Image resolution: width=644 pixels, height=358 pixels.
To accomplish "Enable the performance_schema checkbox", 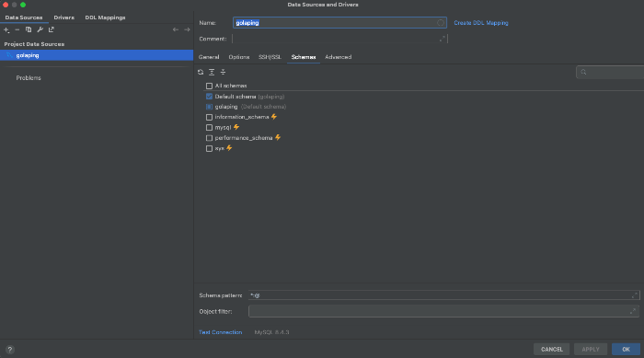I will coord(209,138).
